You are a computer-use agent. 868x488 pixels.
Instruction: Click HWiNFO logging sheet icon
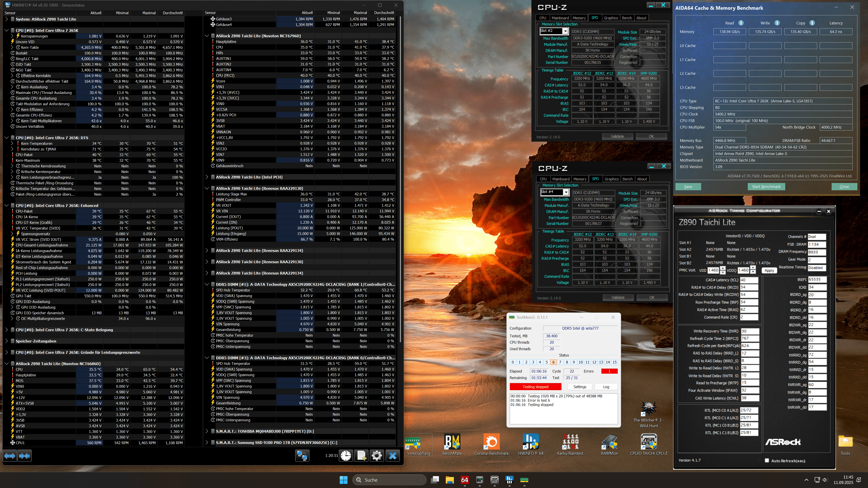361,456
